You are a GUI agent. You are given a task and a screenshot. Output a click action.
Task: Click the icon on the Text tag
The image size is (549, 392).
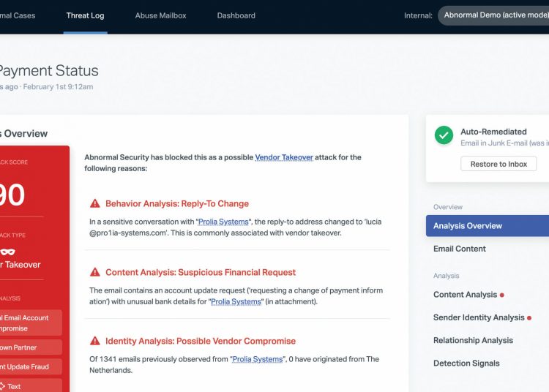(x=2, y=386)
